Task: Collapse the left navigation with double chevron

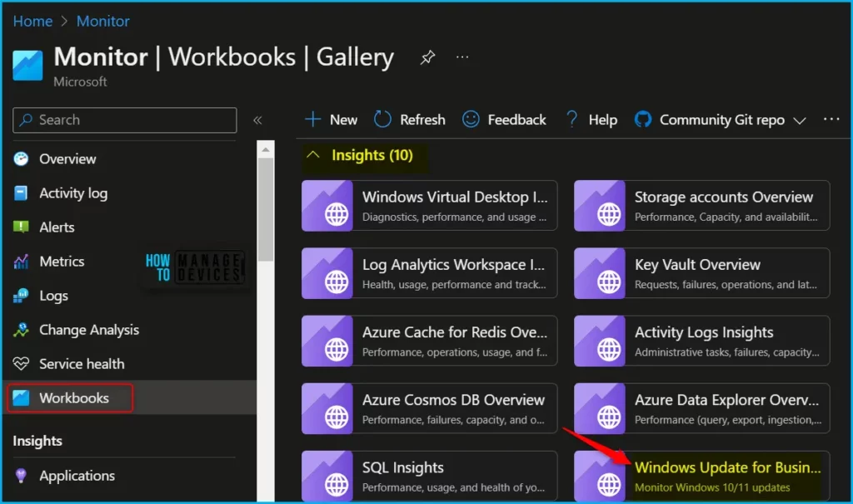Action: [x=257, y=120]
